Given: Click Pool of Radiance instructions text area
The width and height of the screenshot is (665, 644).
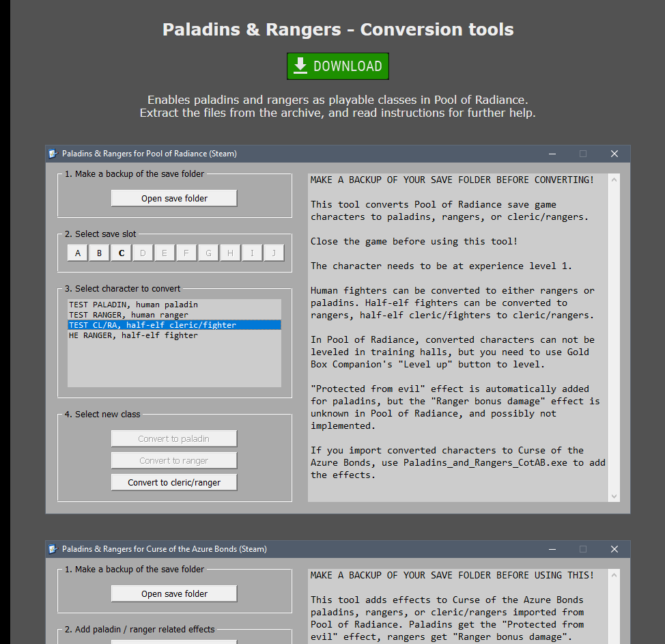Looking at the screenshot, I should pyautogui.click(x=458, y=337).
